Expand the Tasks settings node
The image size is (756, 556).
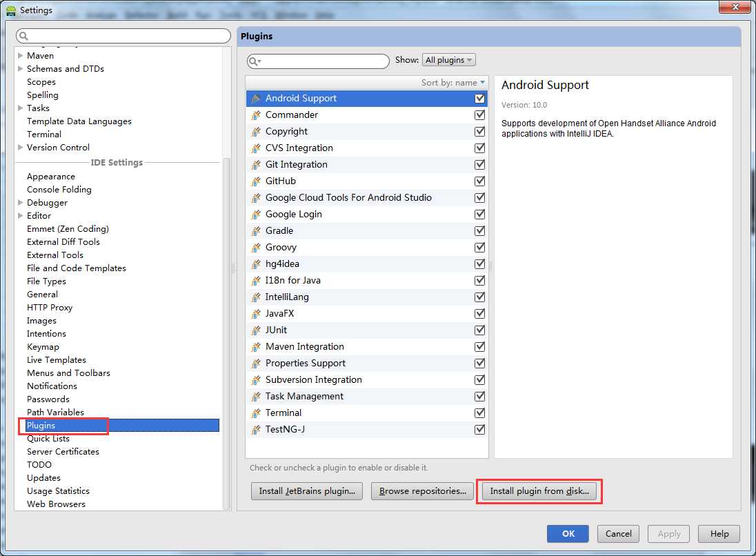[20, 108]
